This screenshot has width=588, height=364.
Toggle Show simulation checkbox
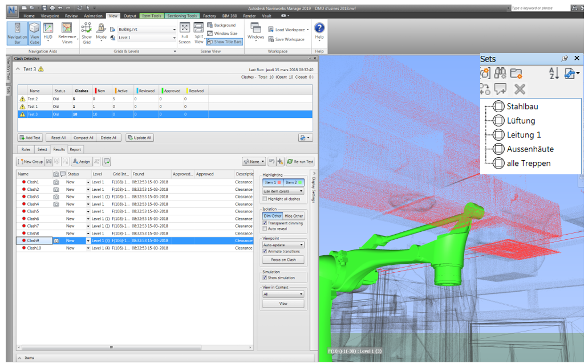(x=265, y=277)
